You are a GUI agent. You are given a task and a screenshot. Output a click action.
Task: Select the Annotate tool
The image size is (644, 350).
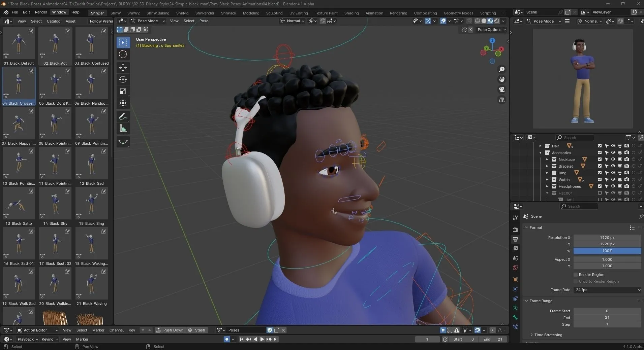123,116
